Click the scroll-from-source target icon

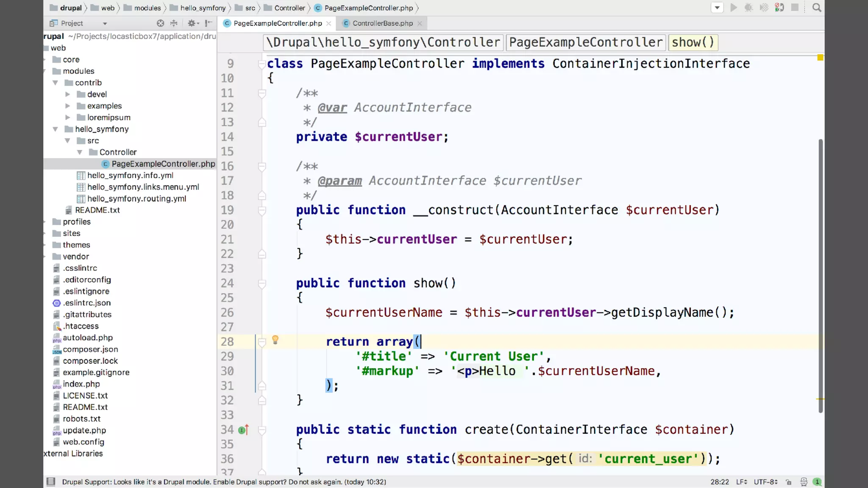[x=160, y=23]
